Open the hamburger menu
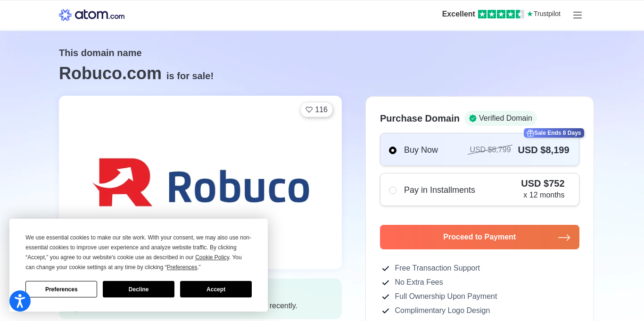This screenshot has height=321, width=644. pos(578,15)
